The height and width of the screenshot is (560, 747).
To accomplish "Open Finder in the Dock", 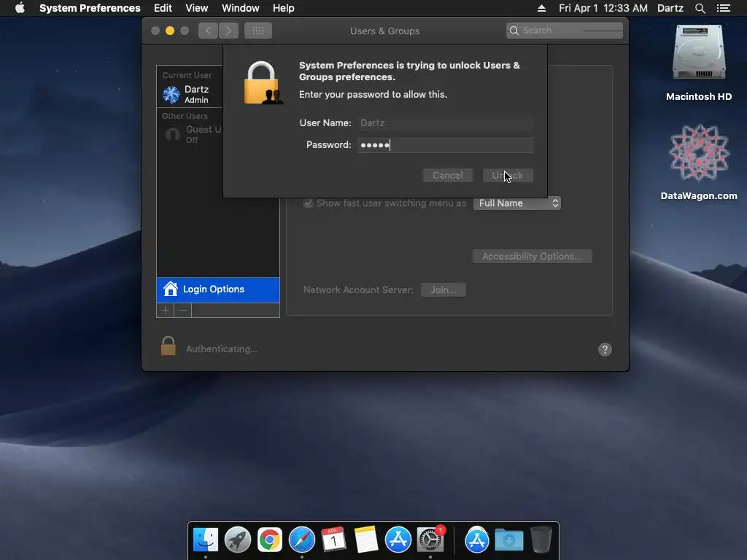I will [206, 540].
